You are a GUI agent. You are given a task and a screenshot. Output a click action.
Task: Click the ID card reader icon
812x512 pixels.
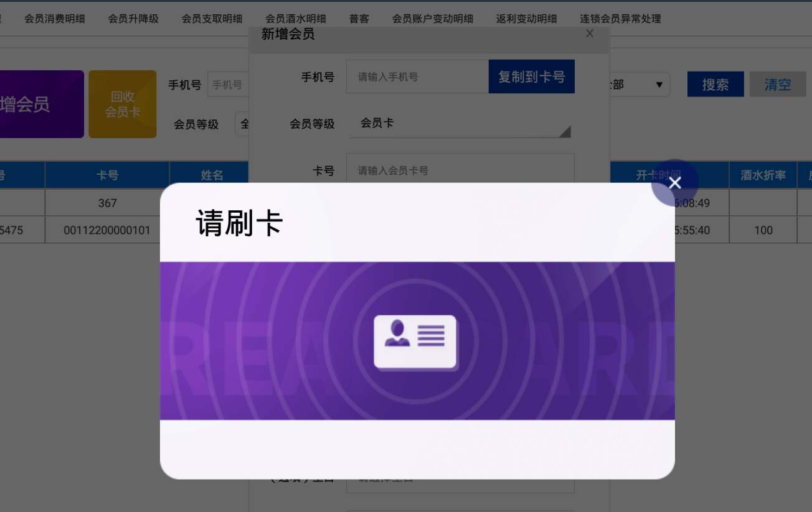pos(416,342)
